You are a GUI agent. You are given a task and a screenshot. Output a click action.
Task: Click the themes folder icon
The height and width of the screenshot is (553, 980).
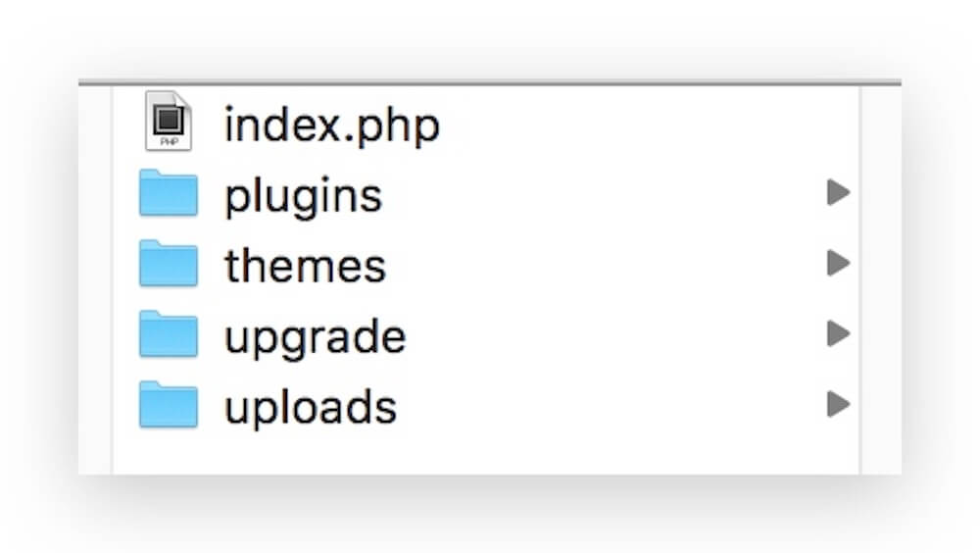point(168,264)
